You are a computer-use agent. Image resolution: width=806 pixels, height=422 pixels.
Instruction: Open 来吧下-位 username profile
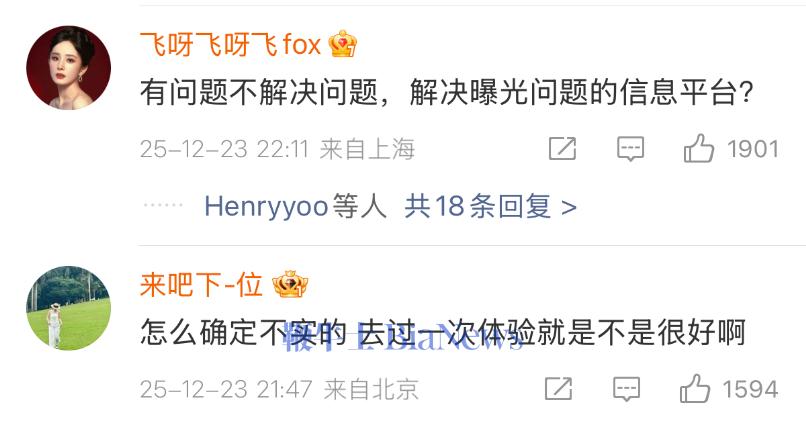(201, 284)
